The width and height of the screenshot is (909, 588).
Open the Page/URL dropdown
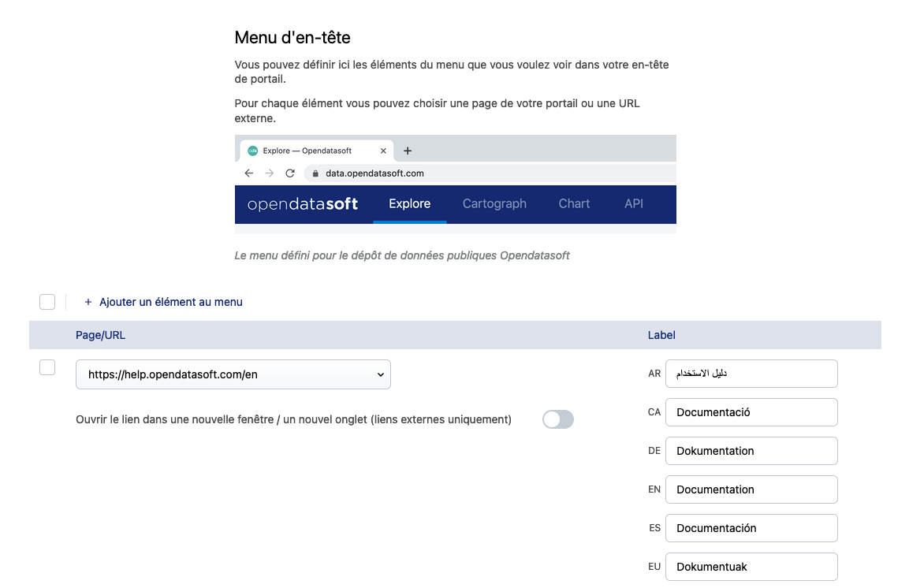click(x=233, y=374)
